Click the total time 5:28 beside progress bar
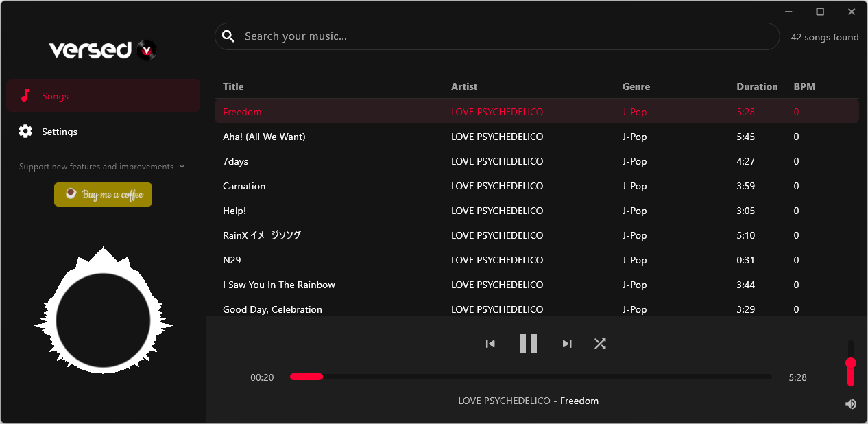The image size is (868, 424). 798,377
